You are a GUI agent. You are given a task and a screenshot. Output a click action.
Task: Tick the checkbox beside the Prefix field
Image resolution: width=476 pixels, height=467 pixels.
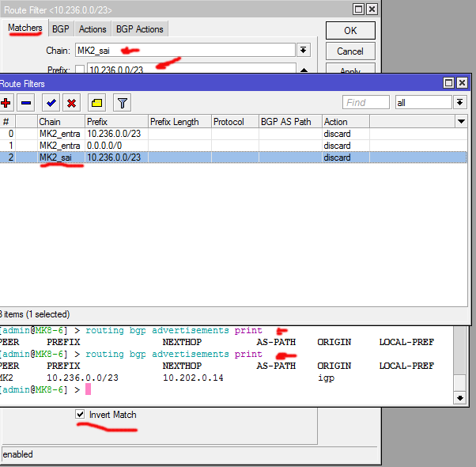(x=79, y=70)
